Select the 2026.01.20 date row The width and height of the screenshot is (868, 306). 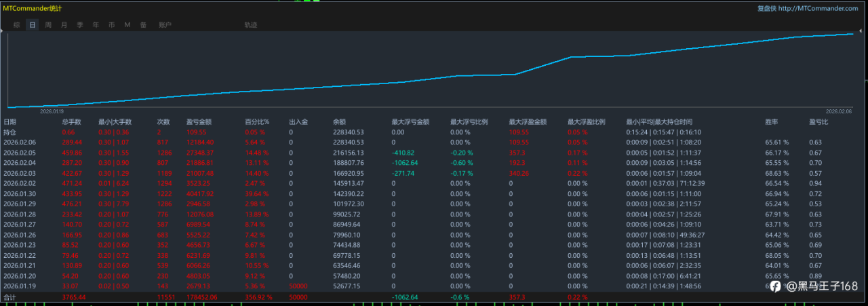[20, 275]
